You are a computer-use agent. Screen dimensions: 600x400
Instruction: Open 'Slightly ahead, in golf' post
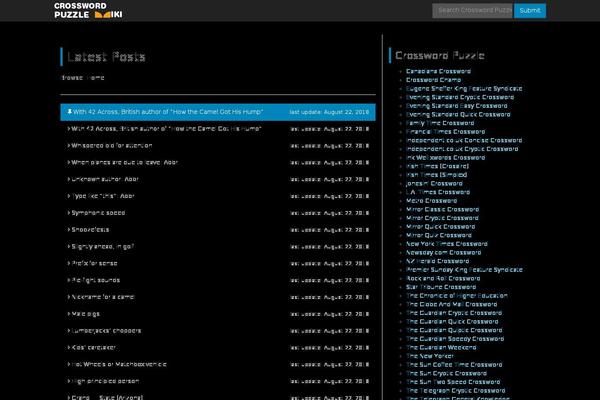click(103, 247)
